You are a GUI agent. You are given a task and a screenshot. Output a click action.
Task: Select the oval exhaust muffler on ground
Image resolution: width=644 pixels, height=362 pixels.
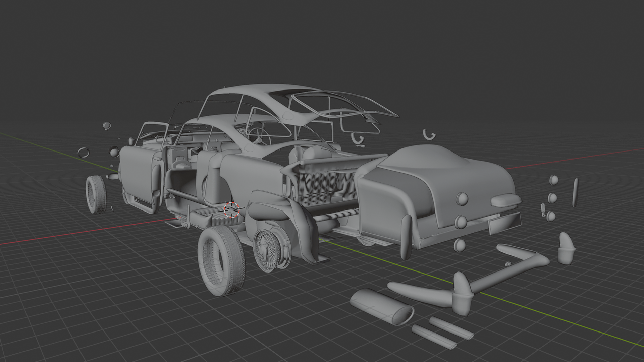(x=382, y=307)
